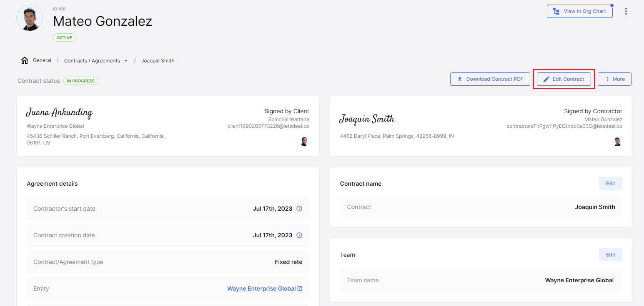Image resolution: width=644 pixels, height=306 pixels.
Task: Click the home icon in breadcrumb
Action: tap(25, 60)
